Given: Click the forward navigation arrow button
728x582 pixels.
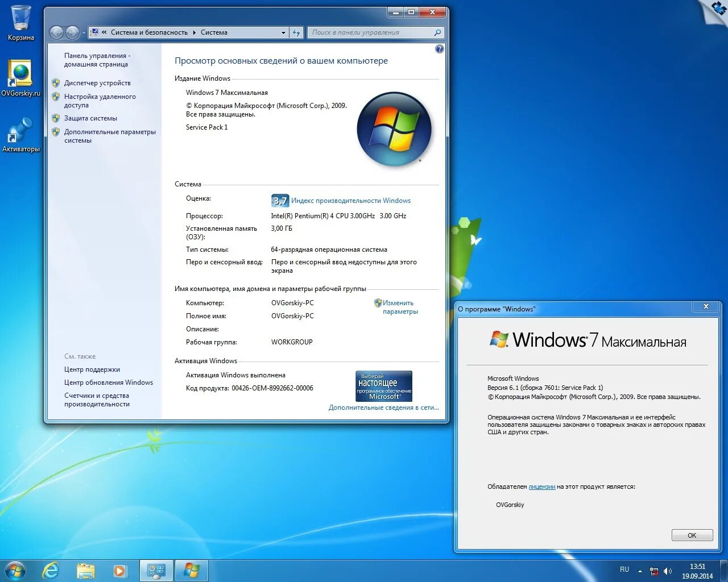Looking at the screenshot, I should click(72, 32).
